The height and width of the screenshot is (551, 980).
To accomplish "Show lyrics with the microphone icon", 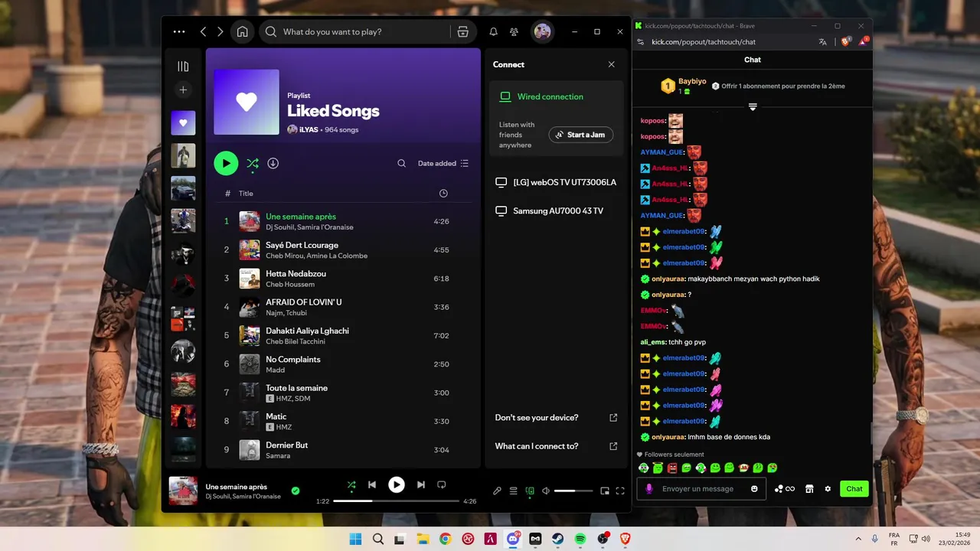I will pyautogui.click(x=497, y=491).
